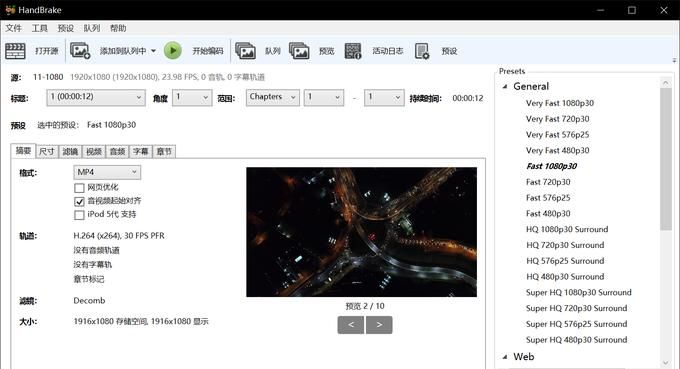Select the Very Fast 480p30 preset
This screenshot has width=680, height=369.
click(x=557, y=150)
